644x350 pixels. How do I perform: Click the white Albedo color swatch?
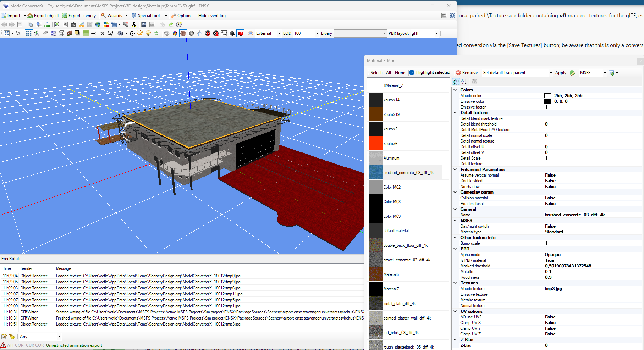[548, 96]
